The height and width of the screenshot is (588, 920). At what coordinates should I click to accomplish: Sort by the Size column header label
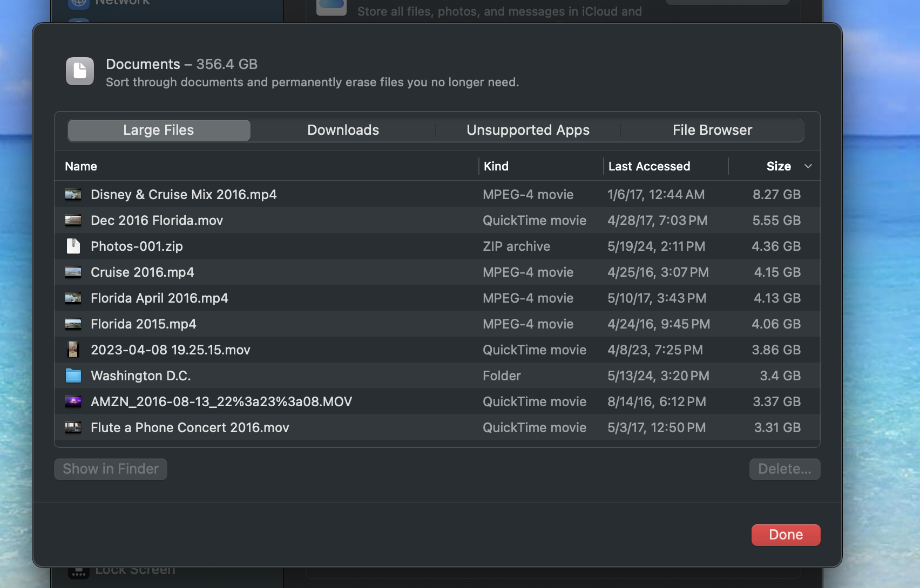pyautogui.click(x=779, y=166)
